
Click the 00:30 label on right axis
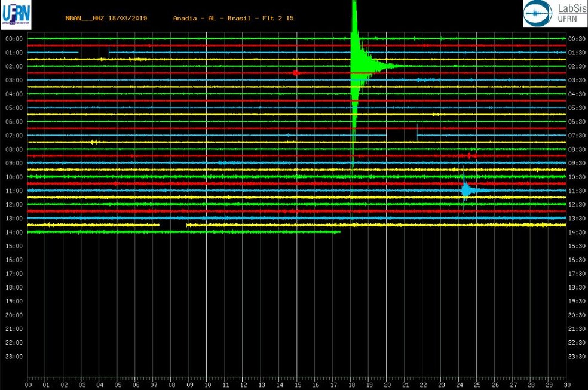577,39
